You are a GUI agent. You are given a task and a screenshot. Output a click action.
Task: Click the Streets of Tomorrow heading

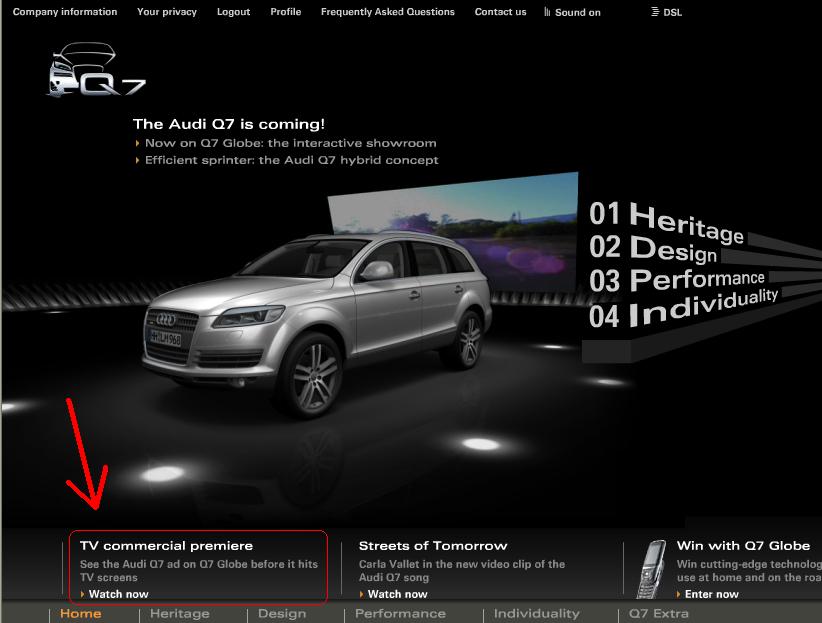coord(433,546)
